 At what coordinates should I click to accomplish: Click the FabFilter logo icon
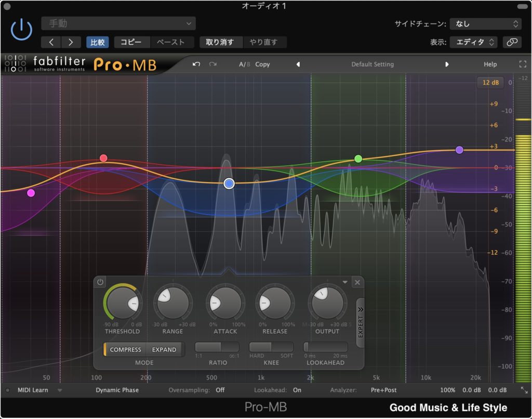point(15,63)
